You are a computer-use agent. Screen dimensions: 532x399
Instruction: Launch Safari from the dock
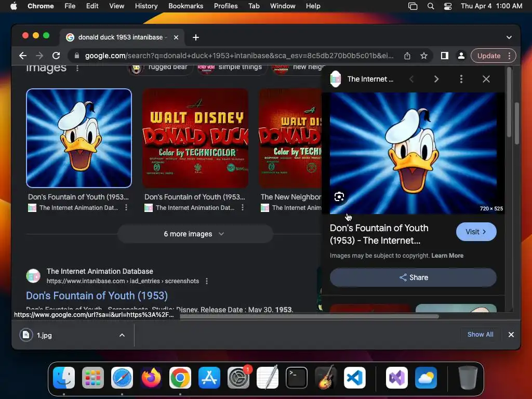[122, 378]
